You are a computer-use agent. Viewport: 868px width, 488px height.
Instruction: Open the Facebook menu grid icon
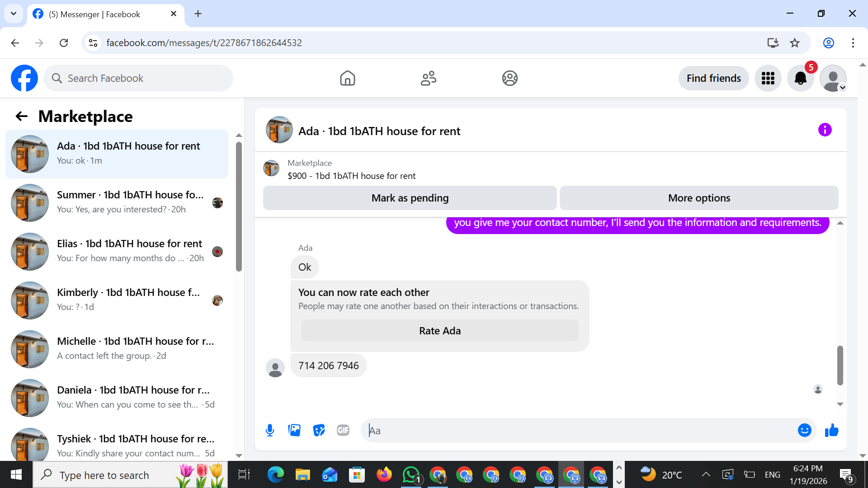click(x=768, y=78)
